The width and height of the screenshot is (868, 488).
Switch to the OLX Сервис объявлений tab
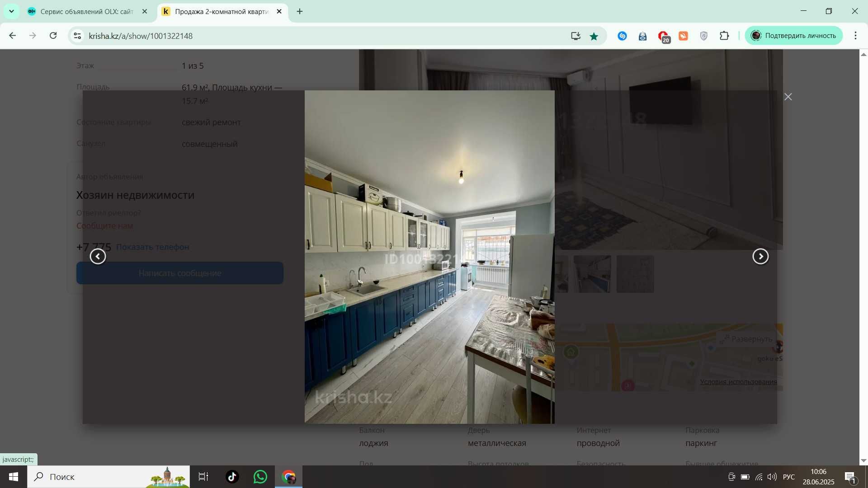click(x=87, y=11)
